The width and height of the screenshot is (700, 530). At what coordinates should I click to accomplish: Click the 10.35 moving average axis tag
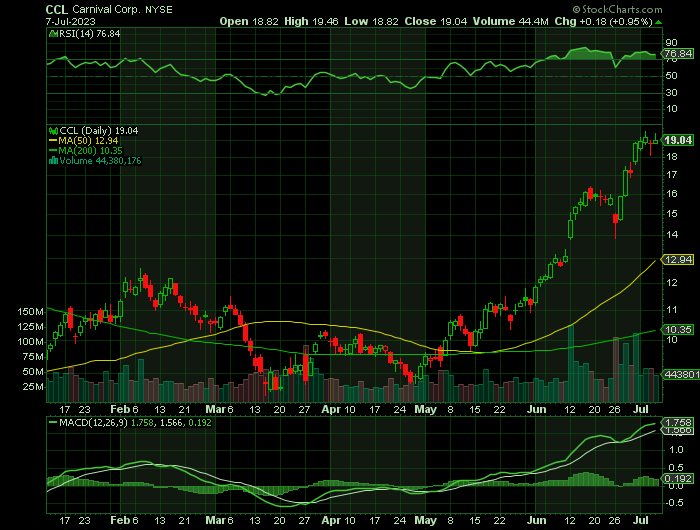[678, 330]
